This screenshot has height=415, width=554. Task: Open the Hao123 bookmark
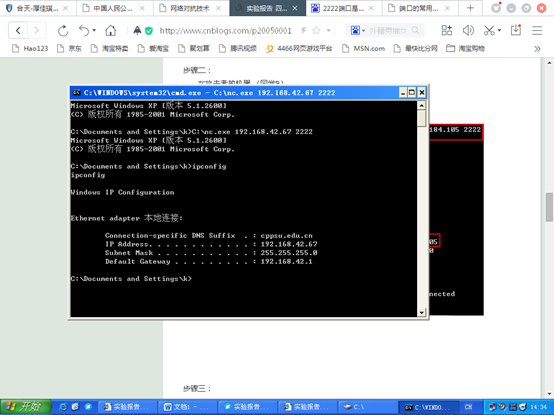coord(30,48)
